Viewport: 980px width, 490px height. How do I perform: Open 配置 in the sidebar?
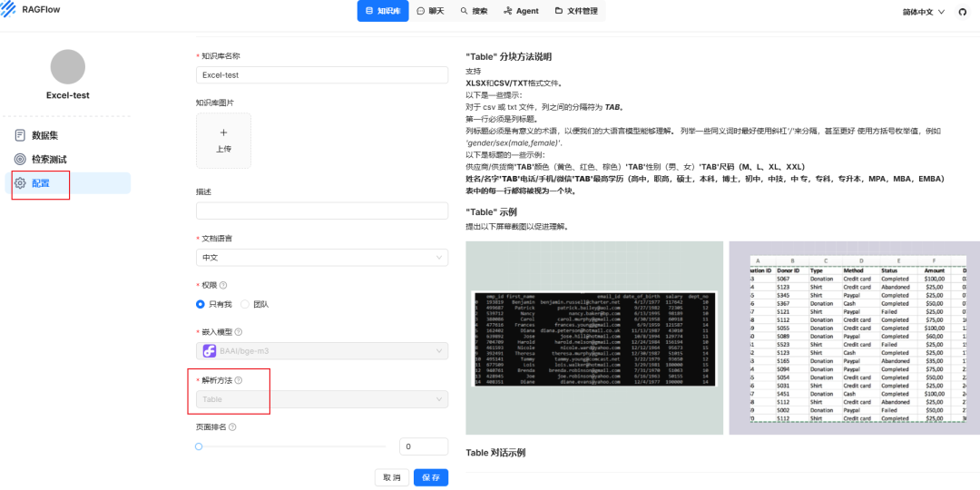point(67,183)
